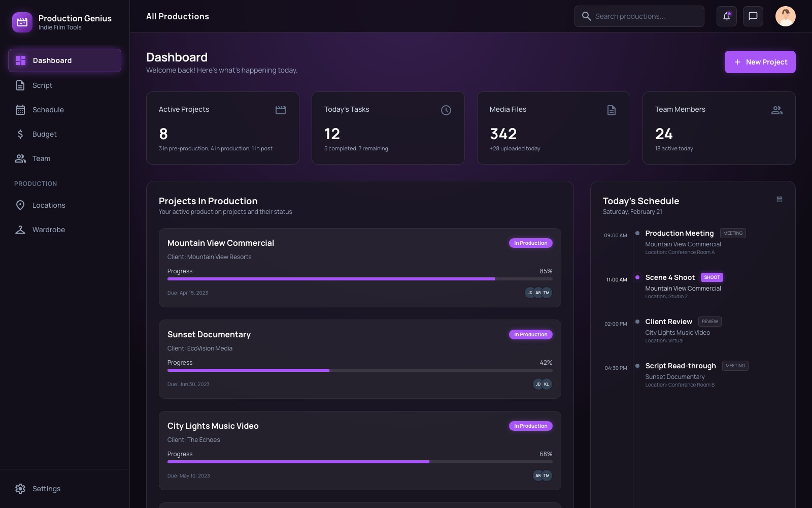Click In Production badge on Mountain View Commercial

click(531, 243)
